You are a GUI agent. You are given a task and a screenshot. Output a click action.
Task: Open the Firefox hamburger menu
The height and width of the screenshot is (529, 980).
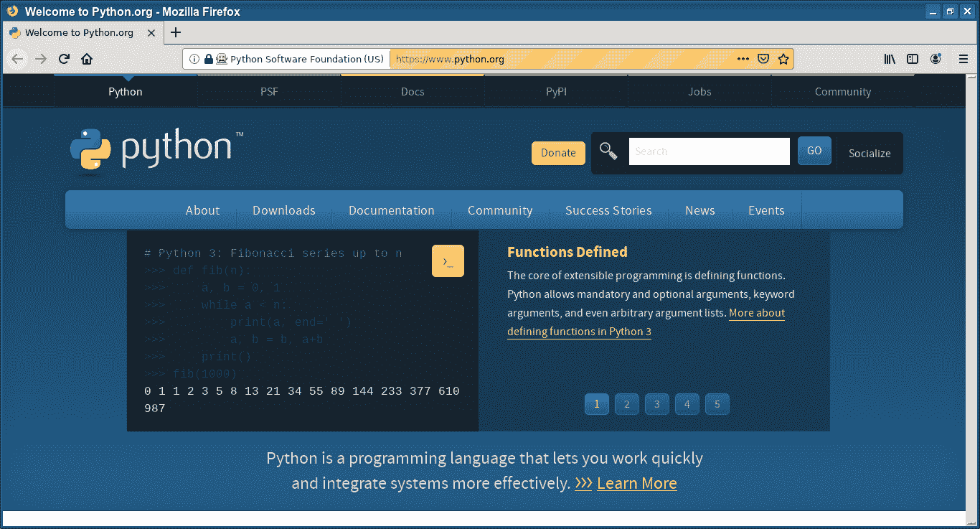963,59
